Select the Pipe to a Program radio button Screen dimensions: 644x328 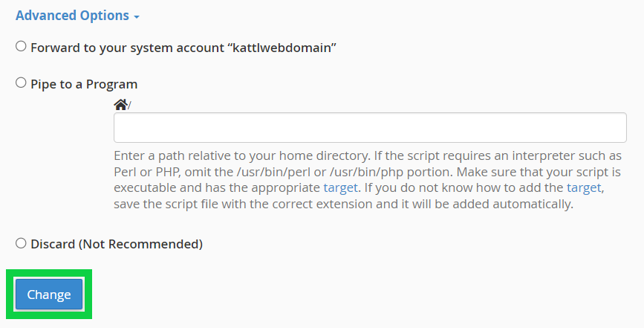click(x=21, y=83)
